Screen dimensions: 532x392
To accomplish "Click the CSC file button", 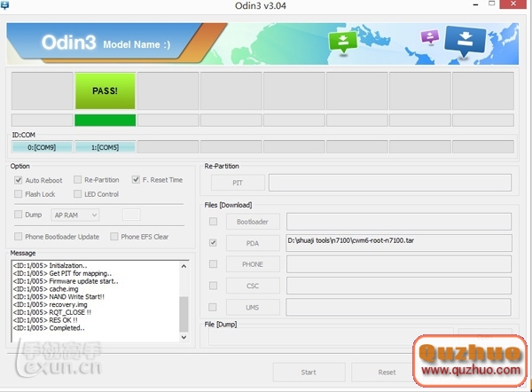I will (x=253, y=286).
